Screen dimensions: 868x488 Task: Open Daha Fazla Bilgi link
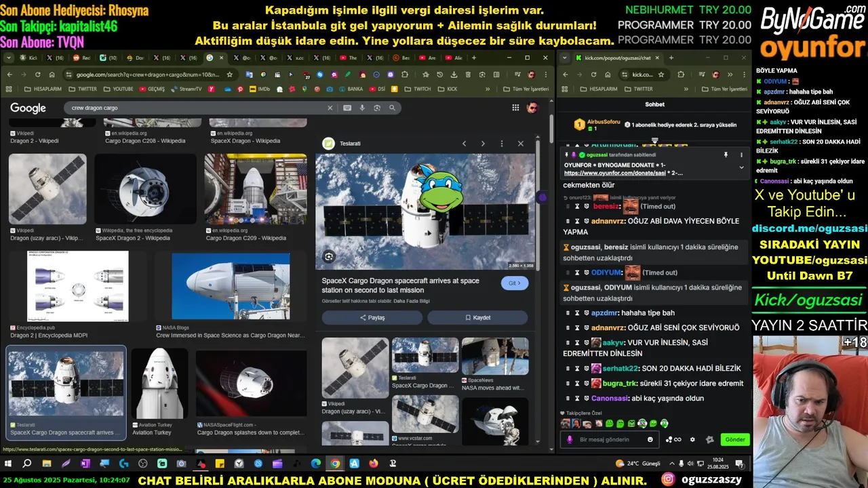tap(411, 301)
